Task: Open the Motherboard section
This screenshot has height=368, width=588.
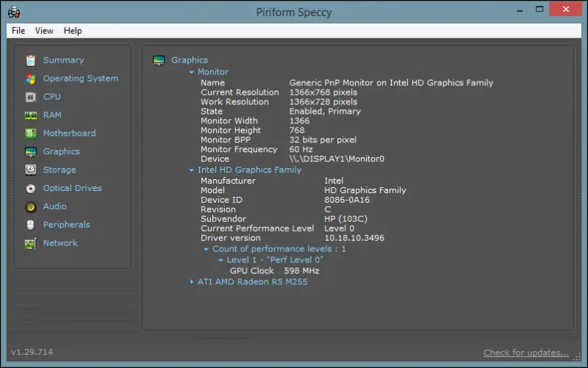Action: click(69, 134)
